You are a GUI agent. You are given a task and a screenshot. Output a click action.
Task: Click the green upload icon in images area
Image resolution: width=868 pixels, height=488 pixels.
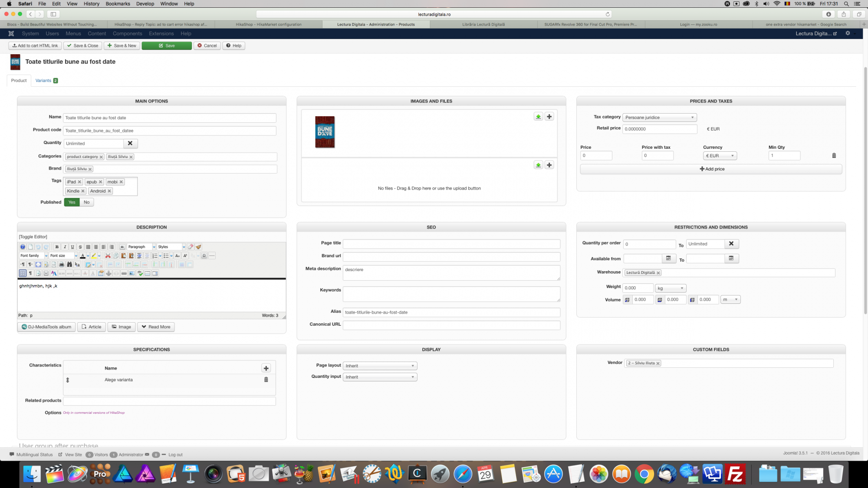538,117
